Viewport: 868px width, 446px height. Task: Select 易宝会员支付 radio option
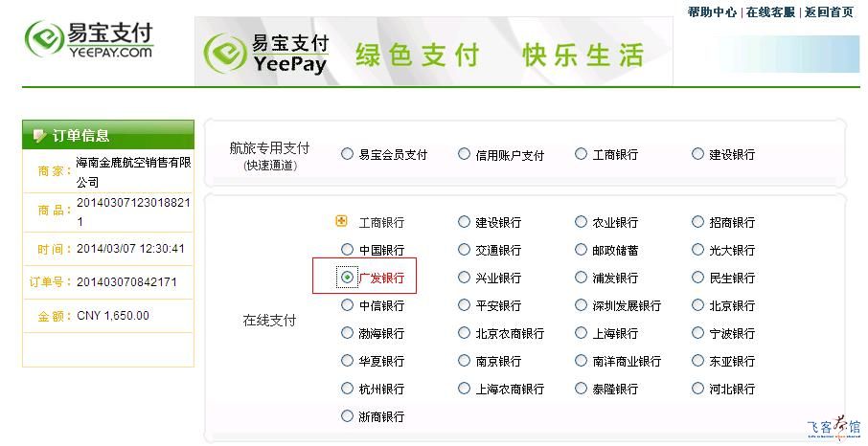click(x=347, y=154)
